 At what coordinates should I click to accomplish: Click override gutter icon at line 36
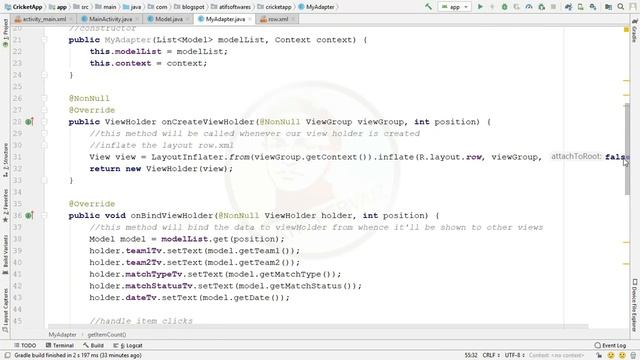click(29, 215)
